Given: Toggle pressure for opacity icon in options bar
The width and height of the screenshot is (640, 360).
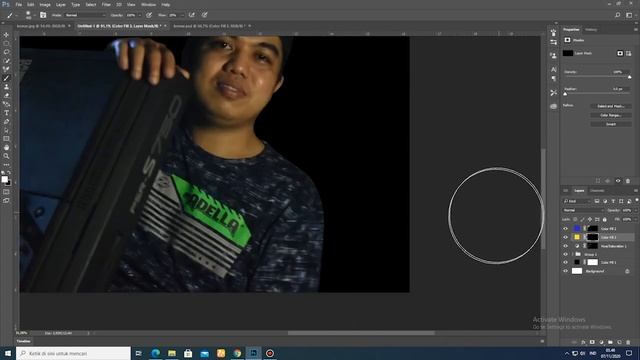Looking at the screenshot, I should [149, 15].
